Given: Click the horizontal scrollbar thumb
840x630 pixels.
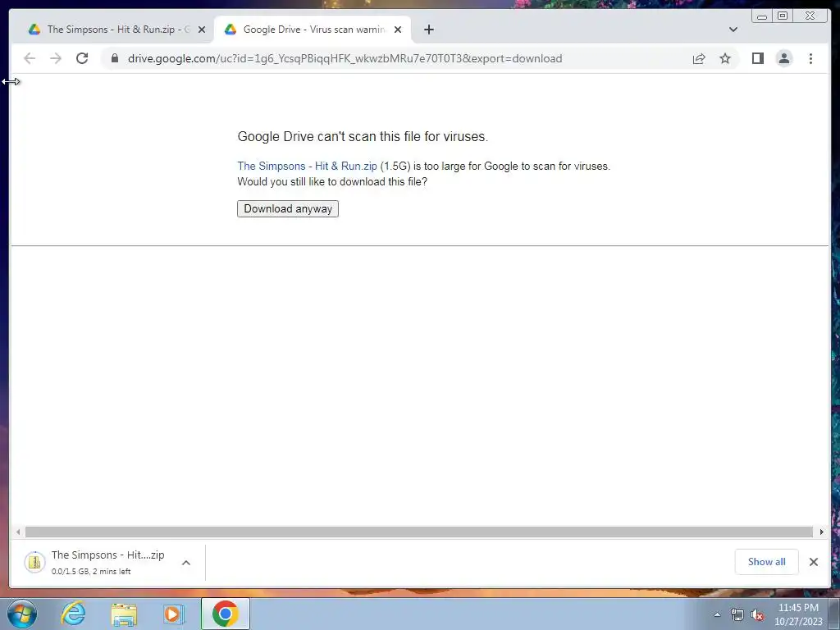Looking at the screenshot, I should click(x=419, y=532).
